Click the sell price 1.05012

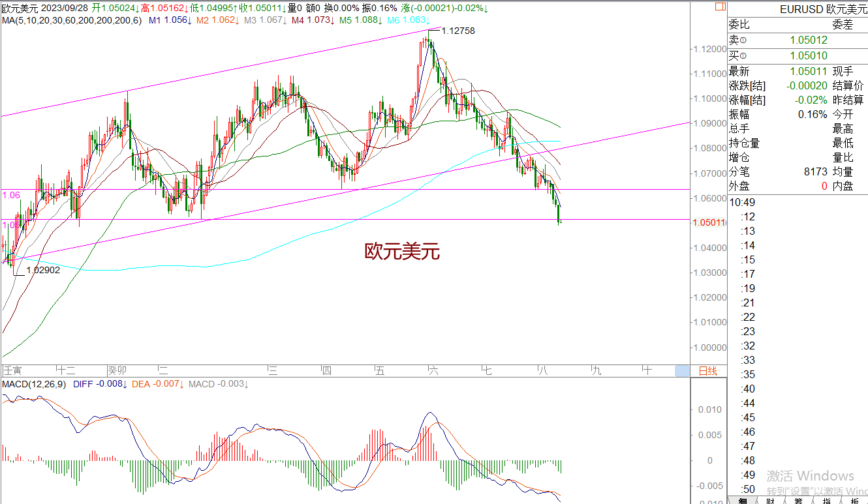click(808, 40)
